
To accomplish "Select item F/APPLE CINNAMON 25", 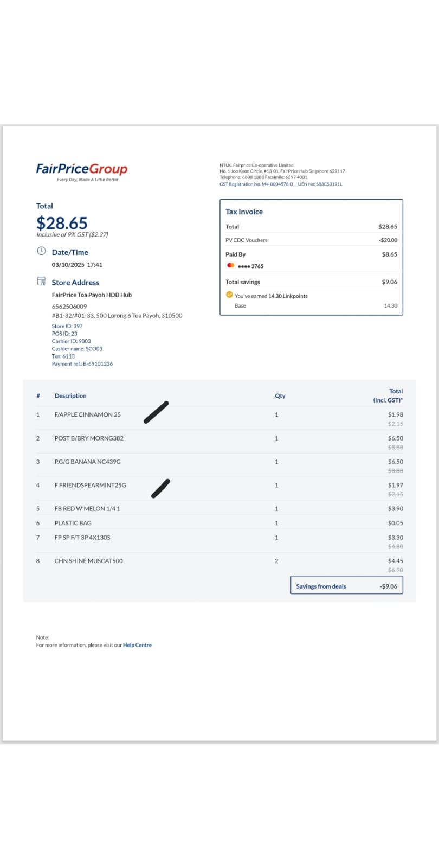I will [88, 414].
